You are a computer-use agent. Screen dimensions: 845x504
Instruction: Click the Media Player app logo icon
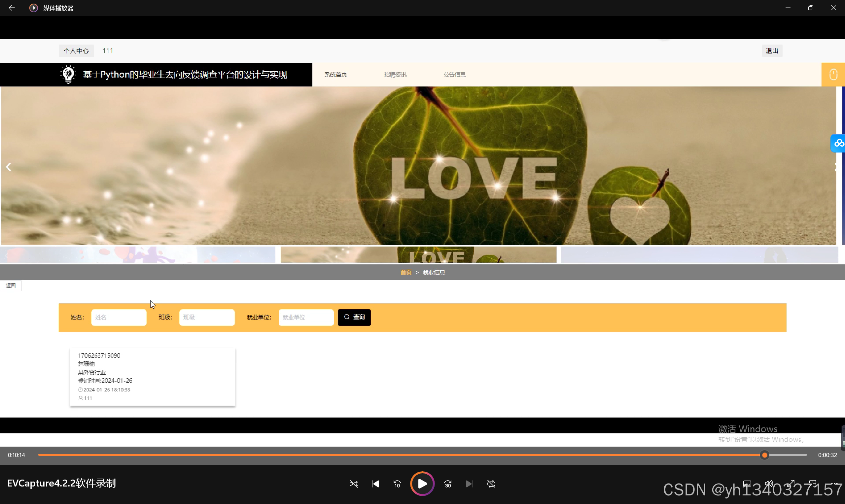click(x=33, y=8)
